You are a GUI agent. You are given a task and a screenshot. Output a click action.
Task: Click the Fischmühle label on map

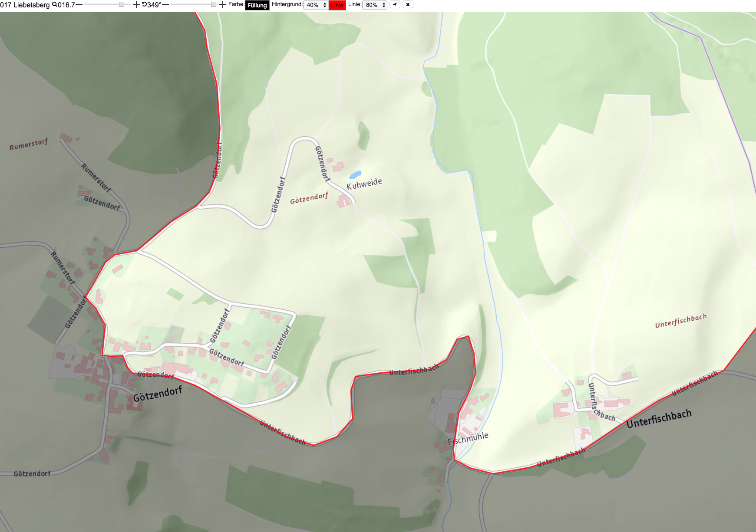468,438
